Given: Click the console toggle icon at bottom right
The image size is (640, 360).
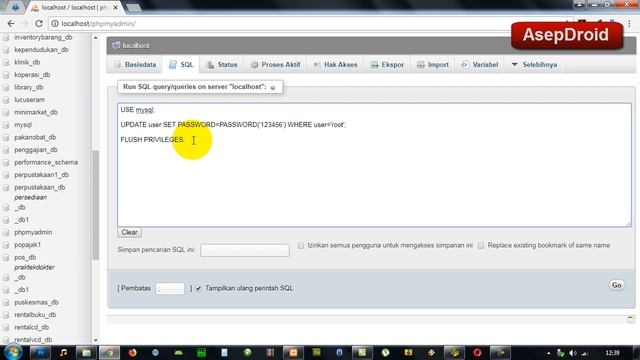Looking at the screenshot, I should pos(631,318).
